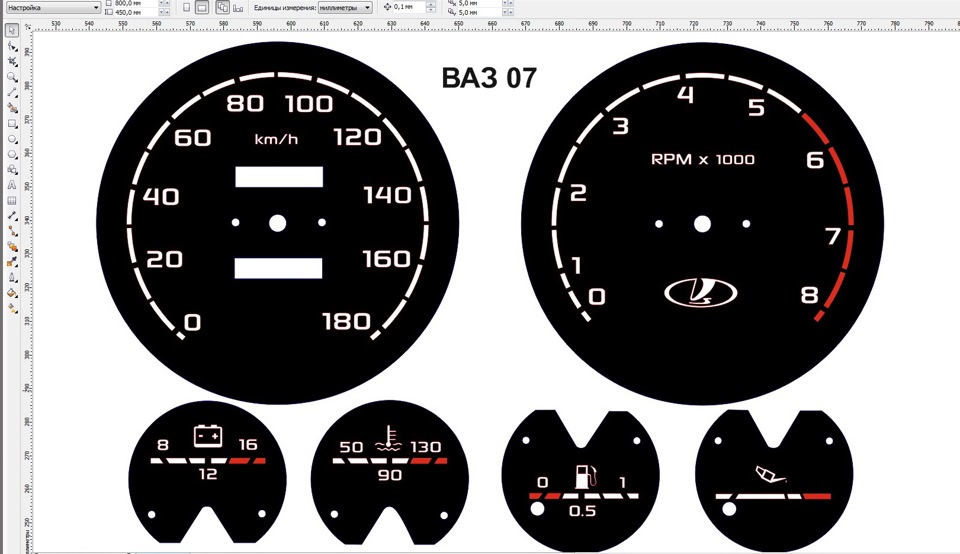960x554 pixels.
Task: Set page orientation to portrait
Action: pyautogui.click(x=187, y=7)
